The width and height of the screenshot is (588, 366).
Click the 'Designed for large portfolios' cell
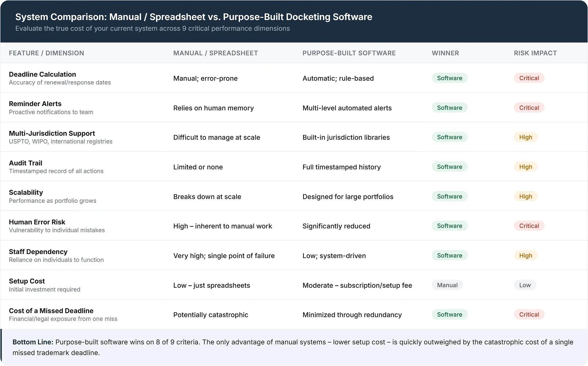click(348, 197)
